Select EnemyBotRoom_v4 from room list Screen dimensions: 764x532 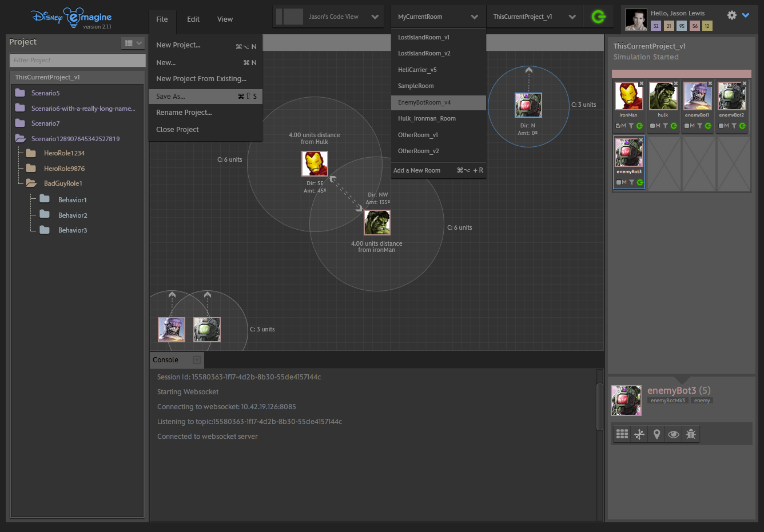[x=439, y=102]
